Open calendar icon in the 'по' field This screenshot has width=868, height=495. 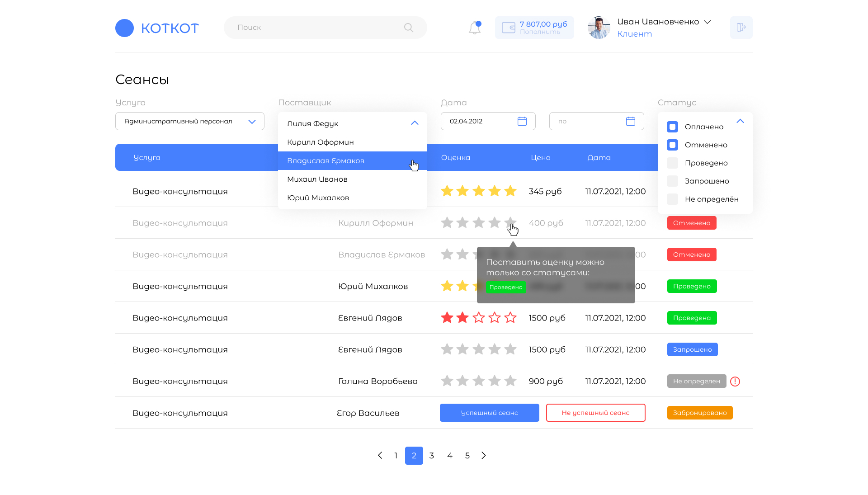click(x=630, y=121)
